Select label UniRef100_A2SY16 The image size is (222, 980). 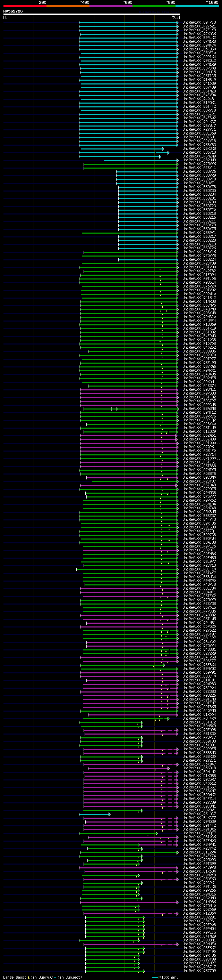pos(199,252)
